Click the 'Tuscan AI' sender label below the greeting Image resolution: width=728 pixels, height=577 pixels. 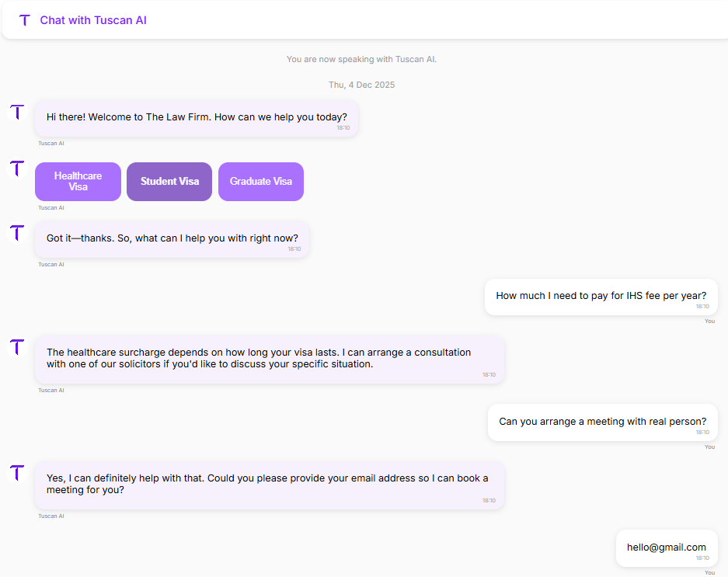point(51,143)
